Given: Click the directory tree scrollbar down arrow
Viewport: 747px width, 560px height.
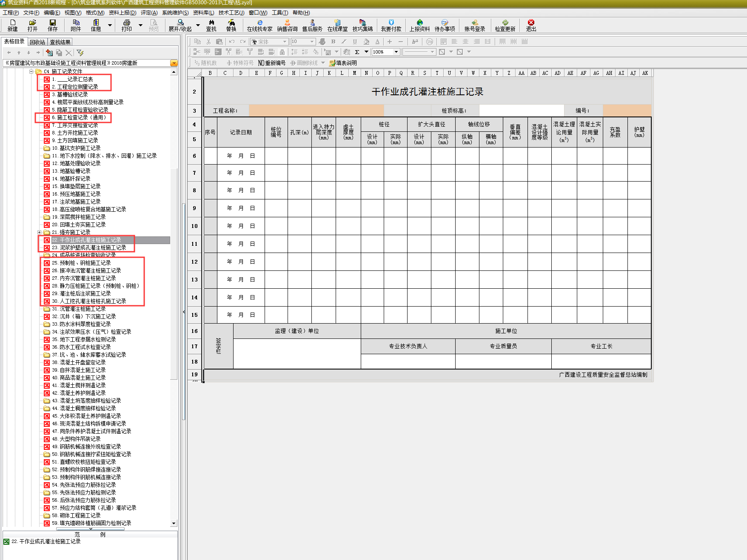Looking at the screenshot, I should (x=174, y=523).
